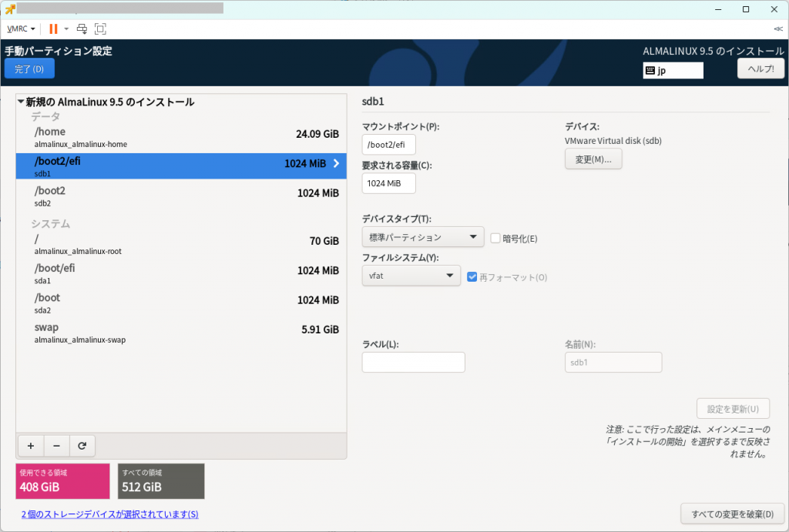Viewport: 789px width, 532px height.
Task: Select the /boot sda2 partition row
Action: pyautogui.click(x=181, y=303)
